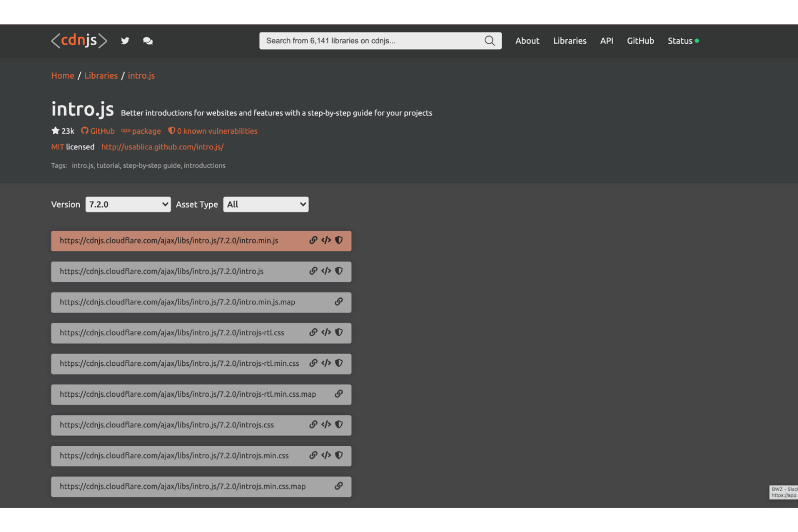Open the Status navigation item

(x=683, y=41)
